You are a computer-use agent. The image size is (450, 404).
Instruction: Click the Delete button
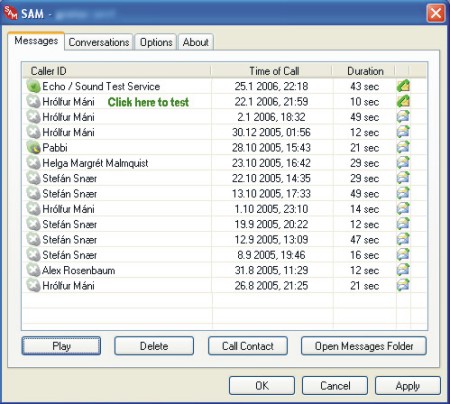pyautogui.click(x=154, y=346)
